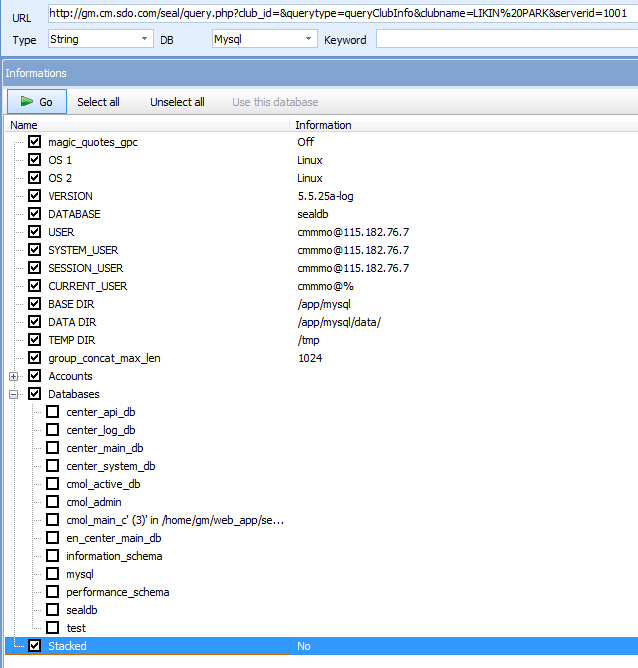
Task: Click the green Go arrow icon
Action: tap(27, 101)
